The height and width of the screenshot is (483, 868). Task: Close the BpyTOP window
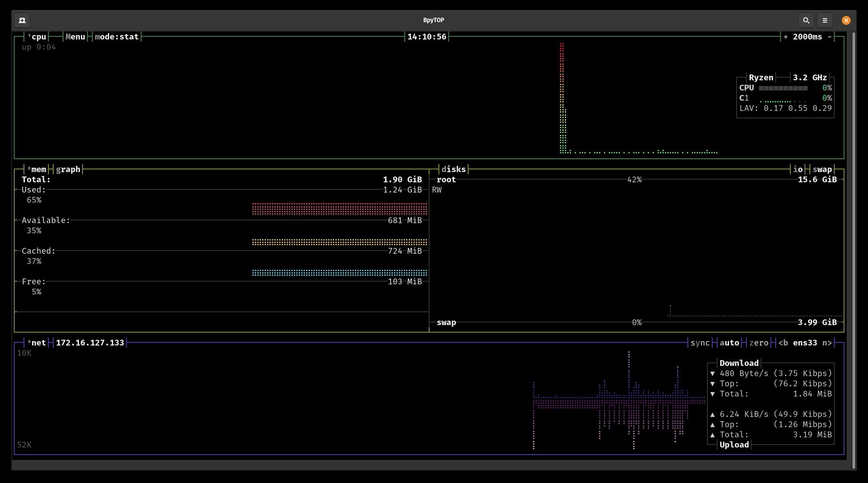coord(846,20)
